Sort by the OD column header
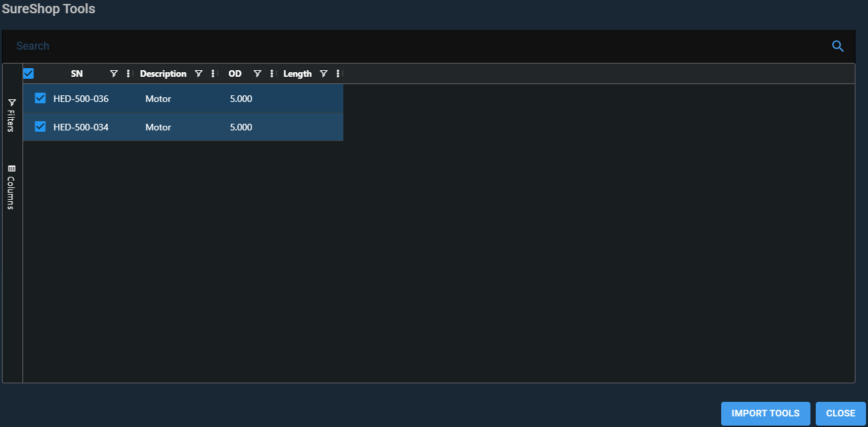This screenshot has width=868, height=427. pyautogui.click(x=235, y=73)
